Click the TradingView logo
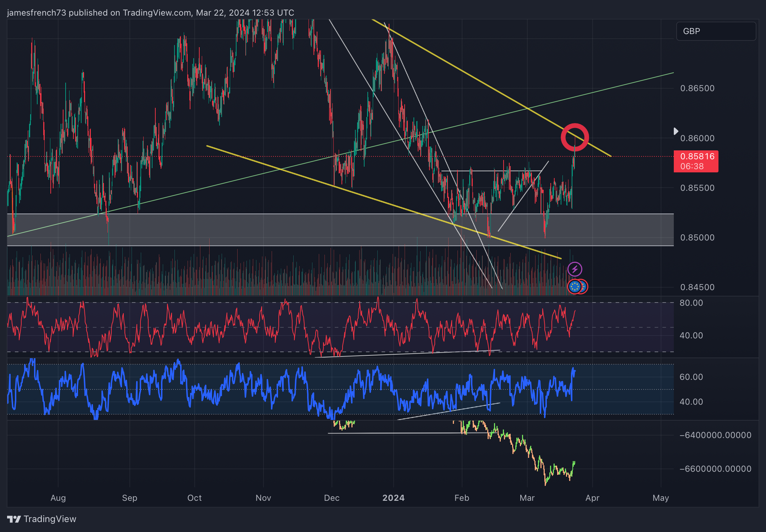This screenshot has height=532, width=766. [14, 519]
